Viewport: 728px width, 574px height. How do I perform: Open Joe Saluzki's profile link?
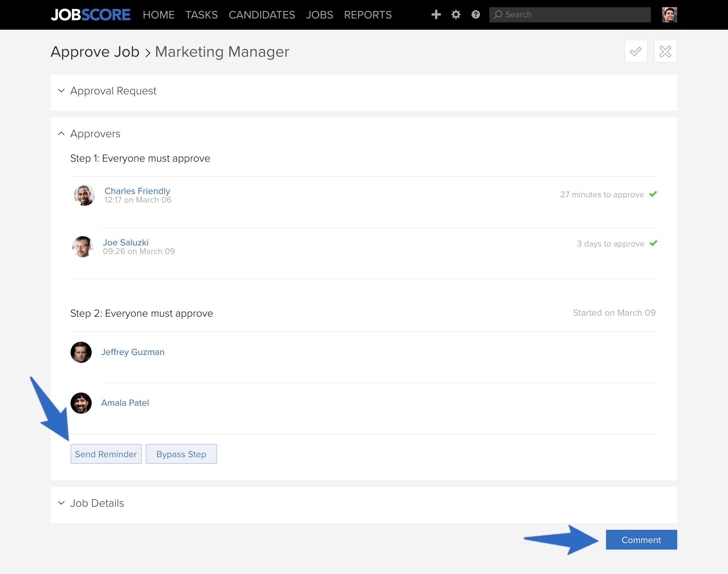click(x=126, y=242)
